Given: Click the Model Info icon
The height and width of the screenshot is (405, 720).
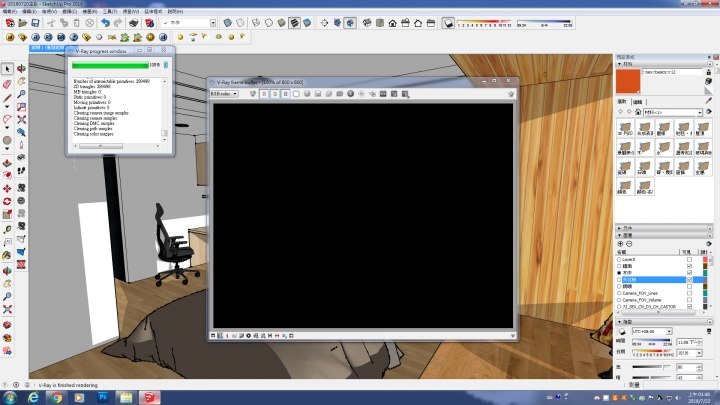Looking at the screenshot, I should pos(149,22).
